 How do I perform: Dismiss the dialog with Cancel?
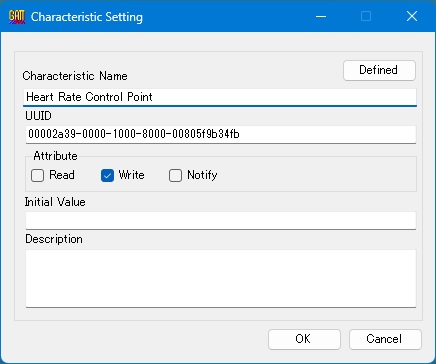click(x=385, y=339)
